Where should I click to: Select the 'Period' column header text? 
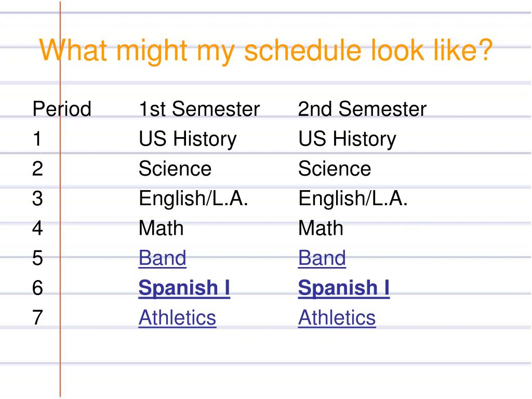tap(62, 109)
